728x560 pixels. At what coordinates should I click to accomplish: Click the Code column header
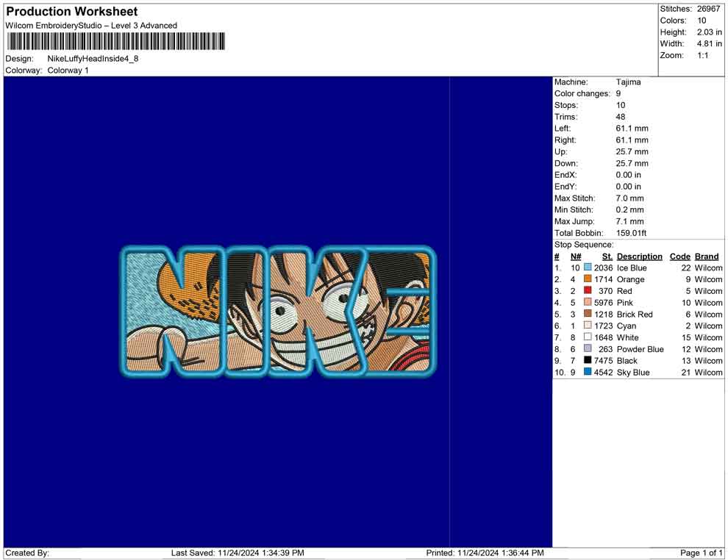tap(680, 256)
